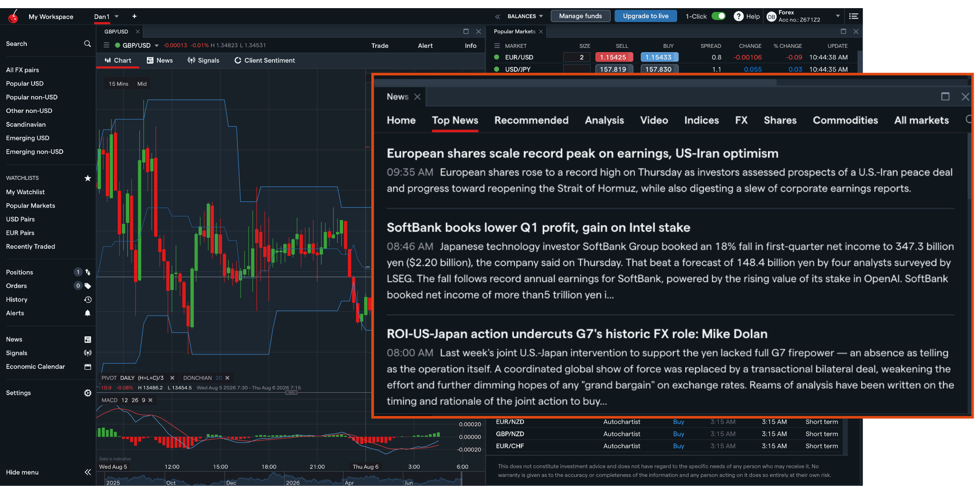Image resolution: width=980 pixels, height=486 pixels.
Task: Click the Help question mark icon
Action: 738,16
